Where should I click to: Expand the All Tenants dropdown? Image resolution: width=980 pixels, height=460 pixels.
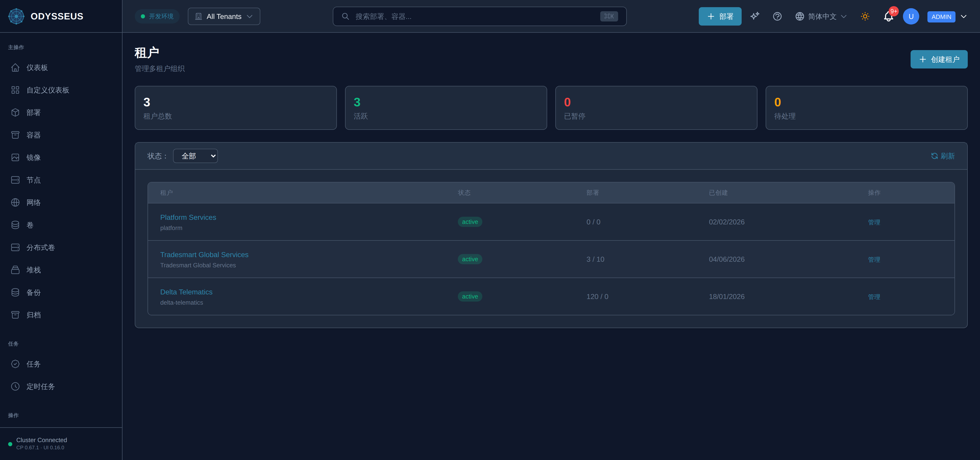click(224, 16)
